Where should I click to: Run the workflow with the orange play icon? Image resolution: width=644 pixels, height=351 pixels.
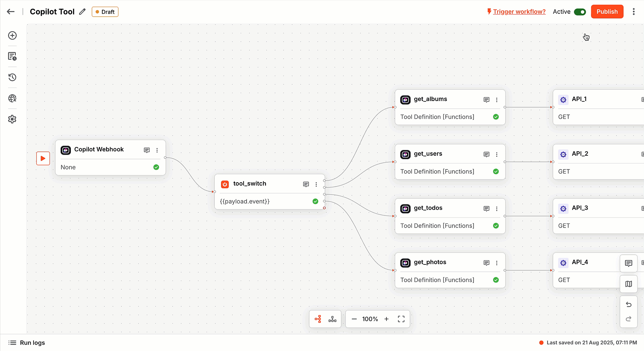43,158
